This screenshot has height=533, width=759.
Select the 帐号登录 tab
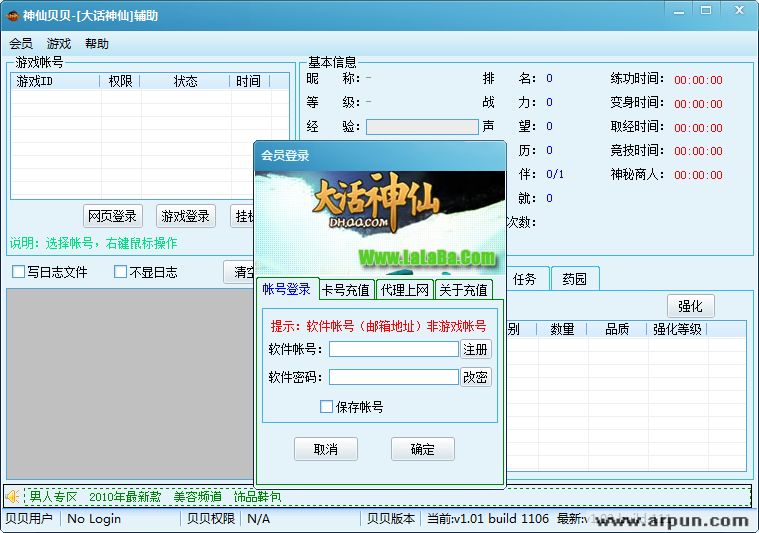coord(287,289)
